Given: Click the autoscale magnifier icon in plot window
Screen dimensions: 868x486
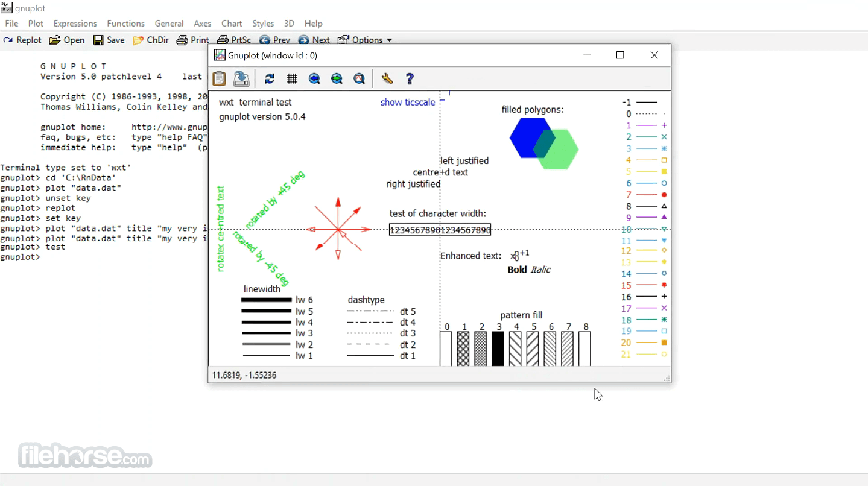Looking at the screenshot, I should point(359,78).
